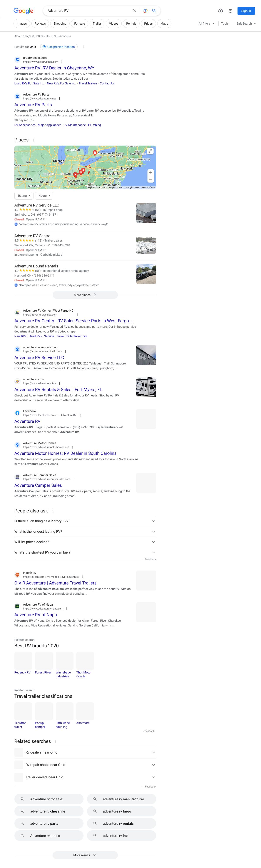Expand the map to full view

click(151, 151)
